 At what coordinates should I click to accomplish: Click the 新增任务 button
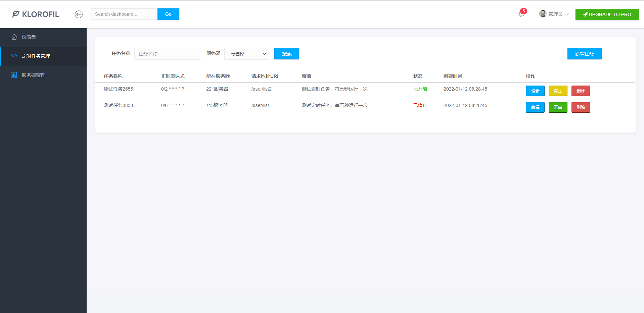[x=584, y=54]
